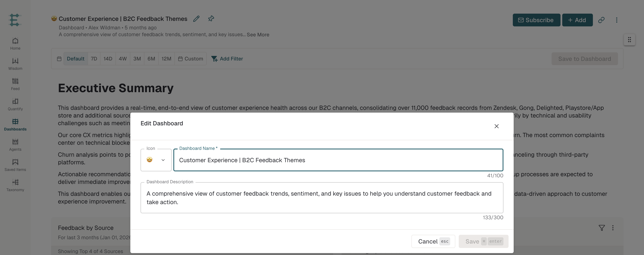
Task: Select the 7D time range tab
Action: (x=94, y=59)
